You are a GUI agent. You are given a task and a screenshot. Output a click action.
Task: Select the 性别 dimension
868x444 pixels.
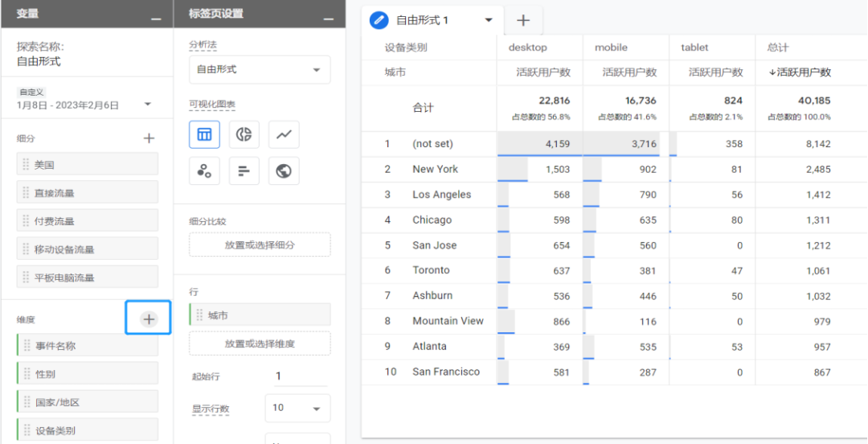88,373
